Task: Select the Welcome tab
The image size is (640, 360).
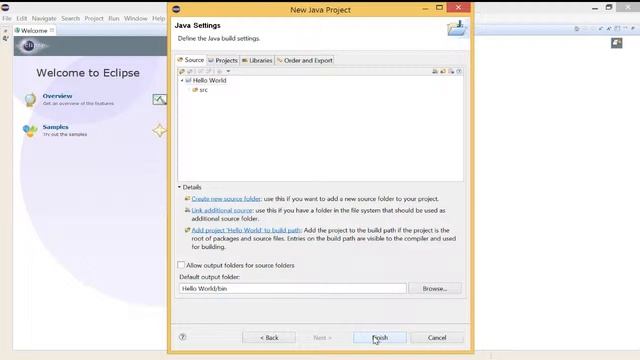Action: [x=34, y=31]
